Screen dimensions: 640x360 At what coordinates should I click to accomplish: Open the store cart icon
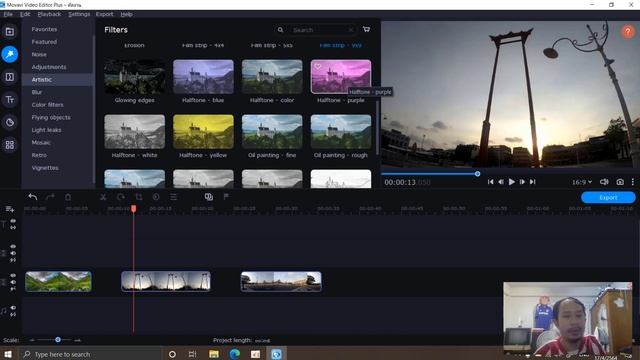[367, 29]
